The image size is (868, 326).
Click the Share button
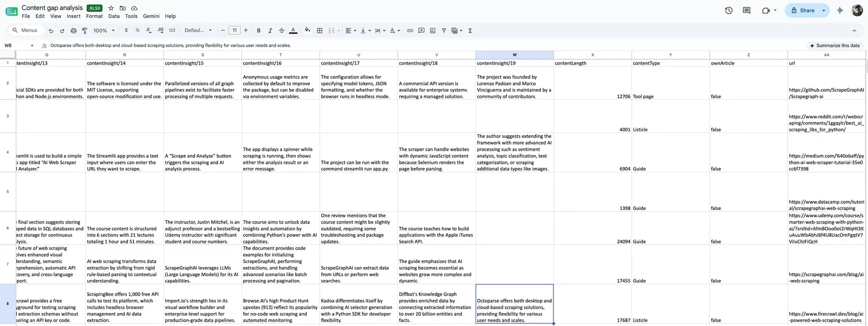click(802, 10)
